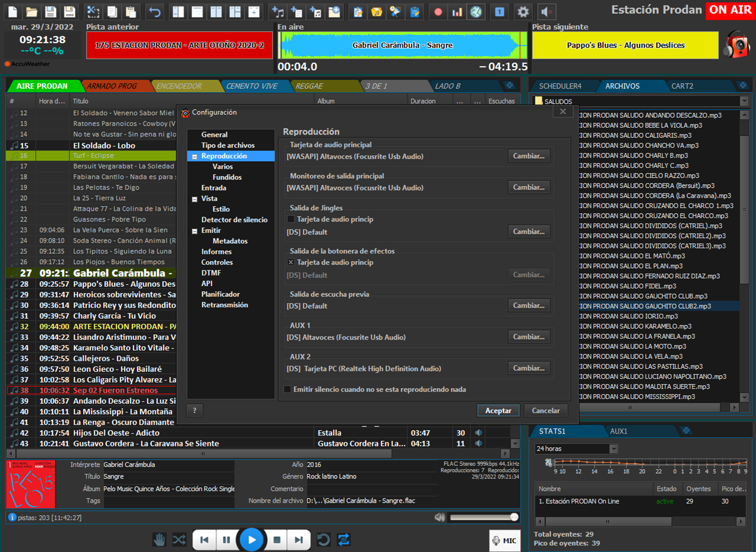Screen dimensions: 756x552
Task: Change the Tarjeta de audio principal device
Action: [x=528, y=156]
